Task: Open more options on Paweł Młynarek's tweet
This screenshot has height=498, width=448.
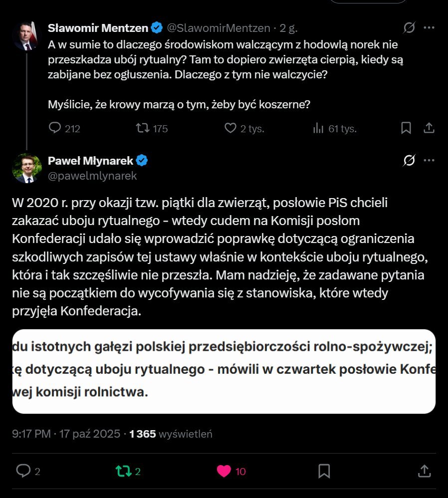Action: tap(429, 161)
